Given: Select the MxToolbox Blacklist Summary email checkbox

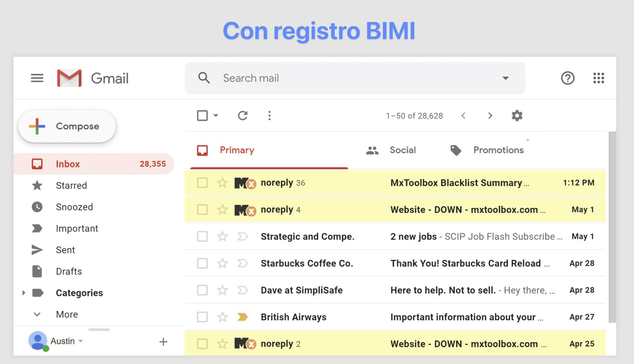Looking at the screenshot, I should click(x=202, y=183).
